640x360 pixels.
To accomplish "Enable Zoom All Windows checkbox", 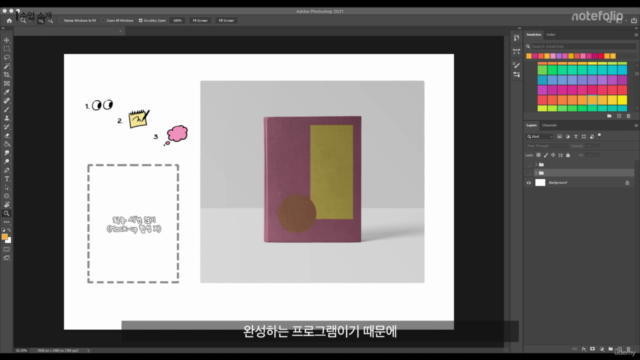I will tap(103, 20).
